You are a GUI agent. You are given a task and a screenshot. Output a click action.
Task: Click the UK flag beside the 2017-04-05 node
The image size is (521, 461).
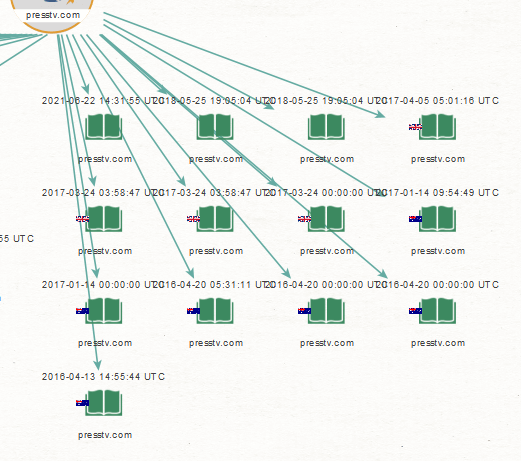[x=415, y=127]
